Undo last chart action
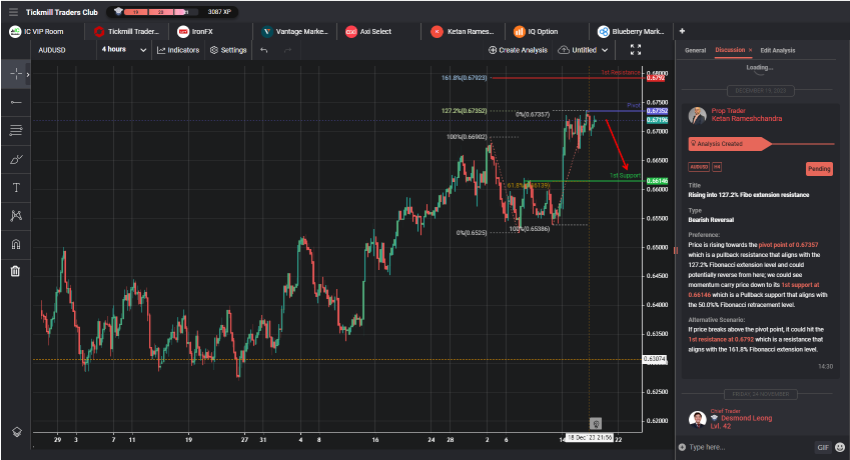The image size is (850, 460). (x=264, y=50)
